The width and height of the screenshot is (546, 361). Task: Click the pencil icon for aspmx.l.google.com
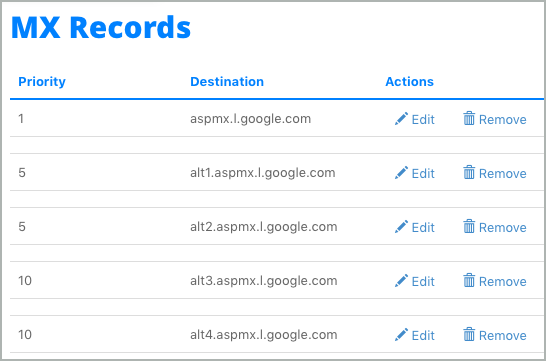[401, 119]
